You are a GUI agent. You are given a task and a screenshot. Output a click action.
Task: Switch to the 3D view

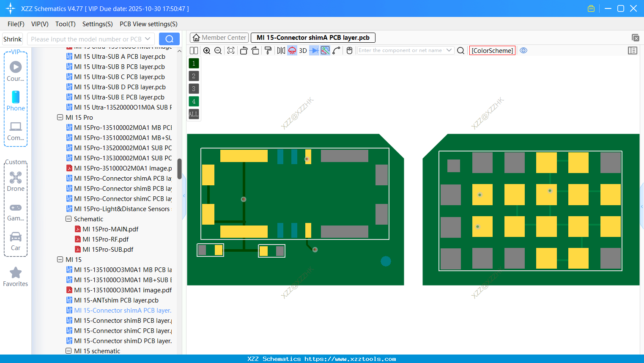[303, 50]
